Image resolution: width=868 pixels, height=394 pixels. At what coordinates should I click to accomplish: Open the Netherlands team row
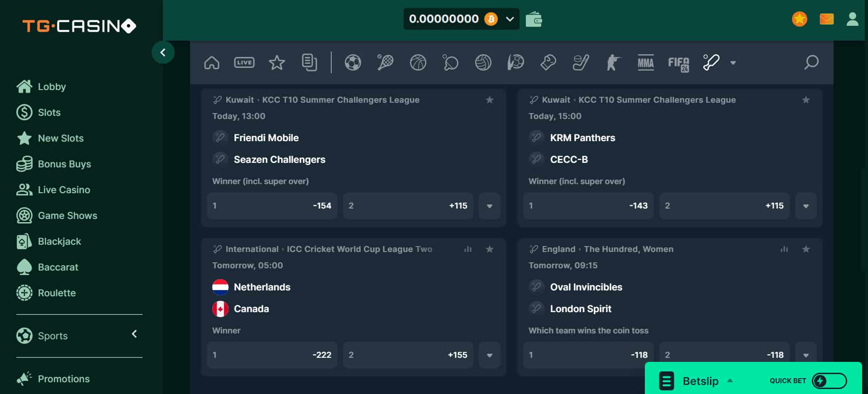point(252,287)
